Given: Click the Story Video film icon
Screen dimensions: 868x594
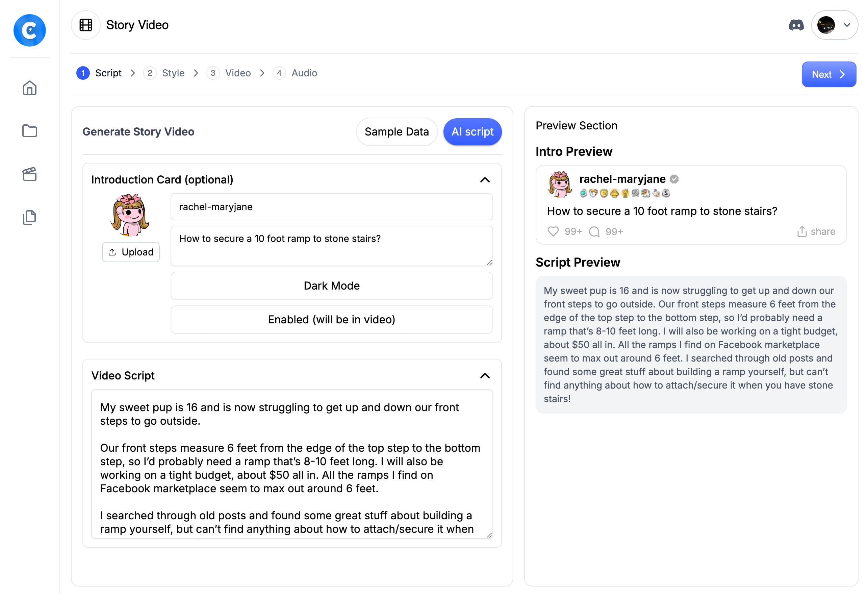Looking at the screenshot, I should [x=85, y=25].
